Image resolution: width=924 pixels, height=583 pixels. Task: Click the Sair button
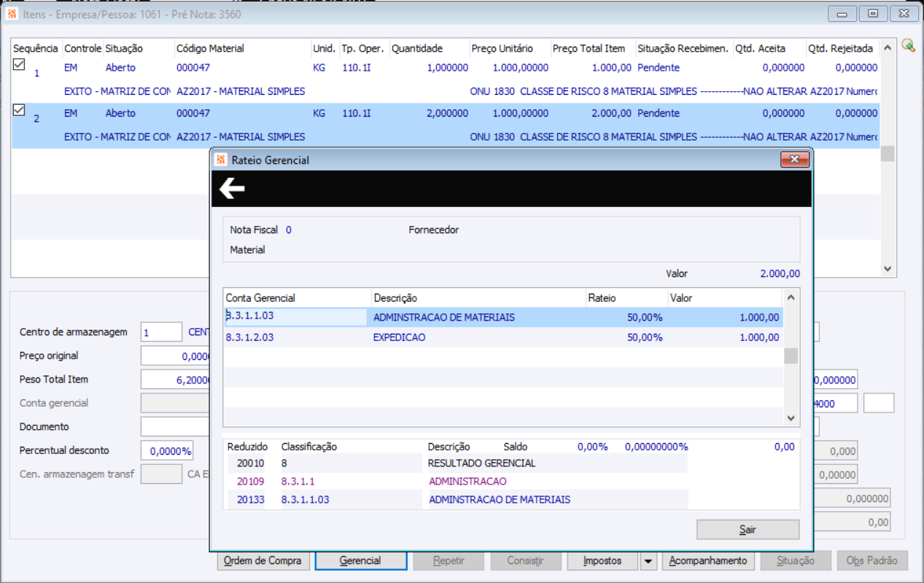tap(748, 530)
